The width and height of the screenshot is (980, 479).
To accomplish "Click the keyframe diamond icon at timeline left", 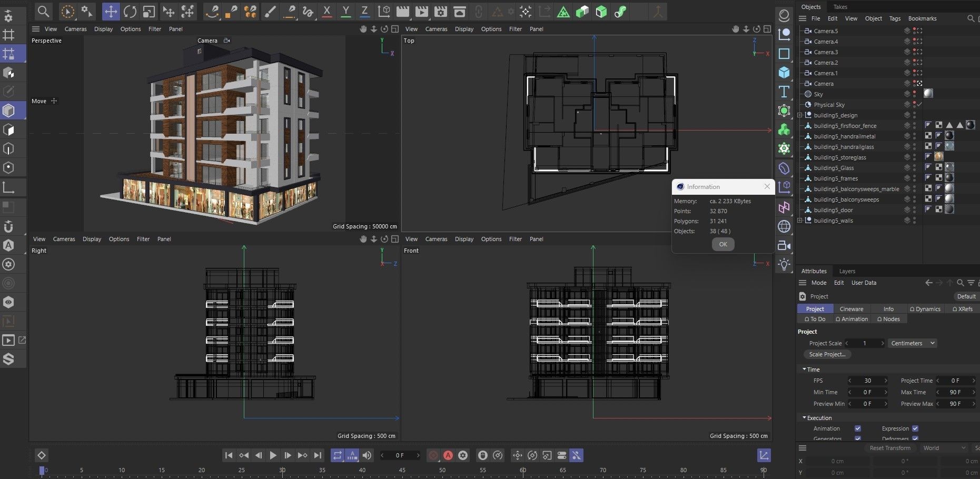I will 42,455.
